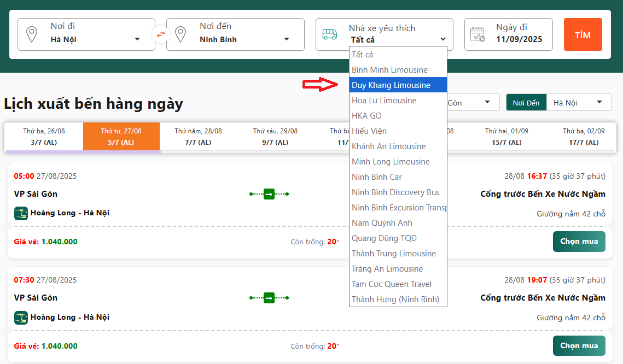Open the Nơi Đến Hà Nội schedule filter
The height and width of the screenshot is (364, 623).
[579, 103]
